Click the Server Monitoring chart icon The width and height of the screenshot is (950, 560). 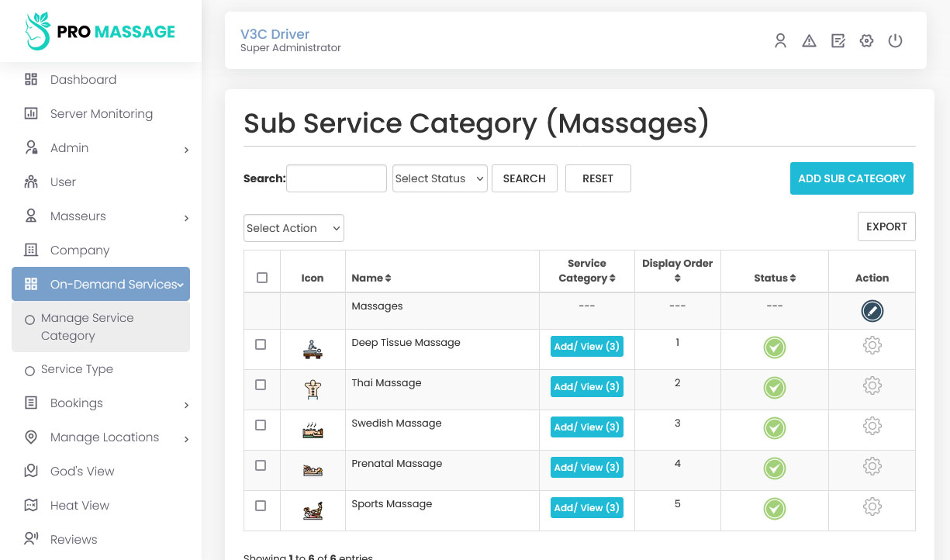coord(31,113)
